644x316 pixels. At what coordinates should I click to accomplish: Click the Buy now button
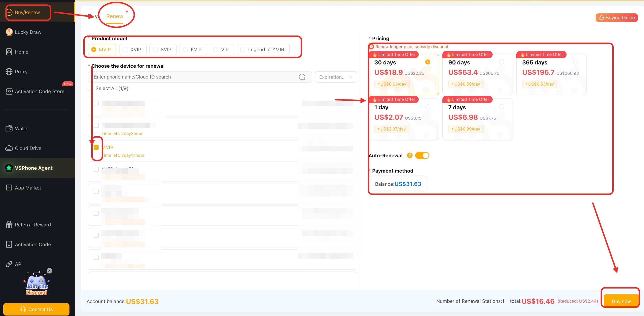click(621, 301)
